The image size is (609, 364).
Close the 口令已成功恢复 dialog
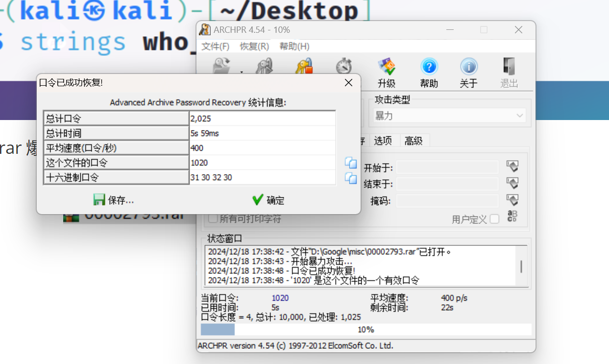tap(348, 83)
